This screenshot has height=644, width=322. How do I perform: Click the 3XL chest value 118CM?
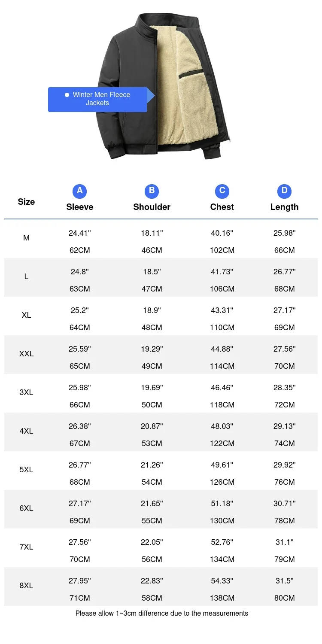click(x=222, y=405)
